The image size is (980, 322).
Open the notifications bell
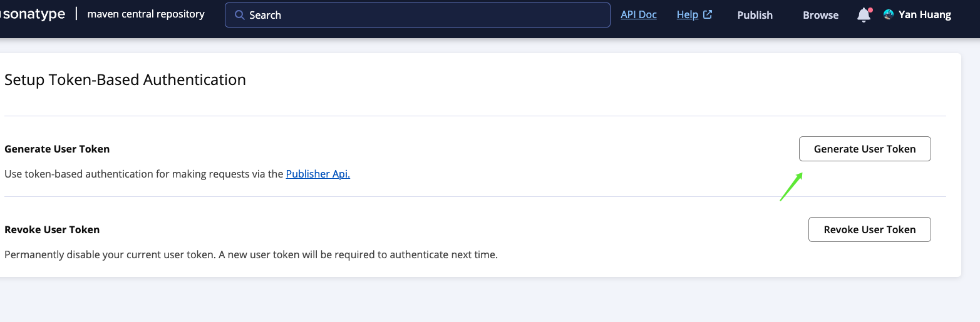(864, 15)
